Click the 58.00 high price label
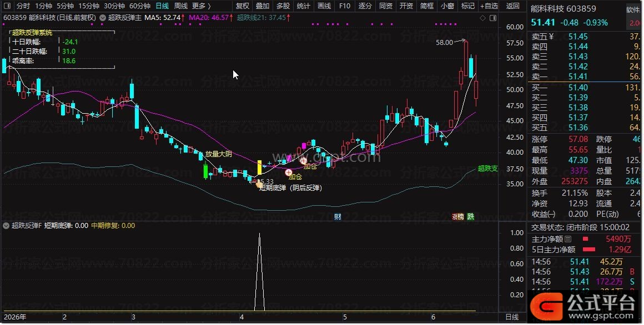This screenshot has height=325, width=644. (x=444, y=42)
